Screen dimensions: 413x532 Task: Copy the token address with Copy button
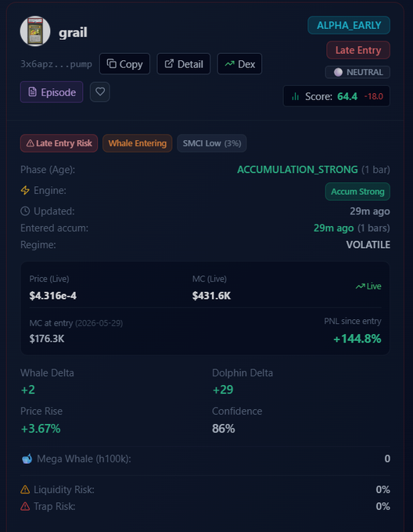124,64
